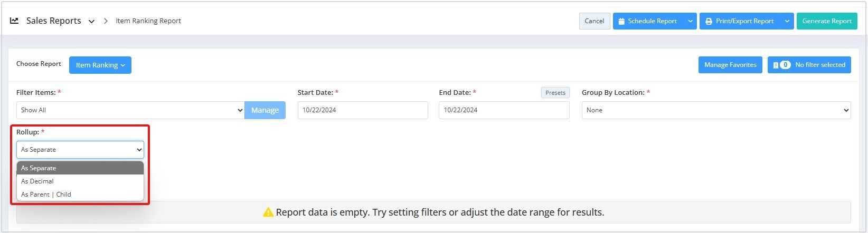This screenshot has height=233, width=868.
Task: Expand the Sales Reports chevron
Action: [91, 22]
